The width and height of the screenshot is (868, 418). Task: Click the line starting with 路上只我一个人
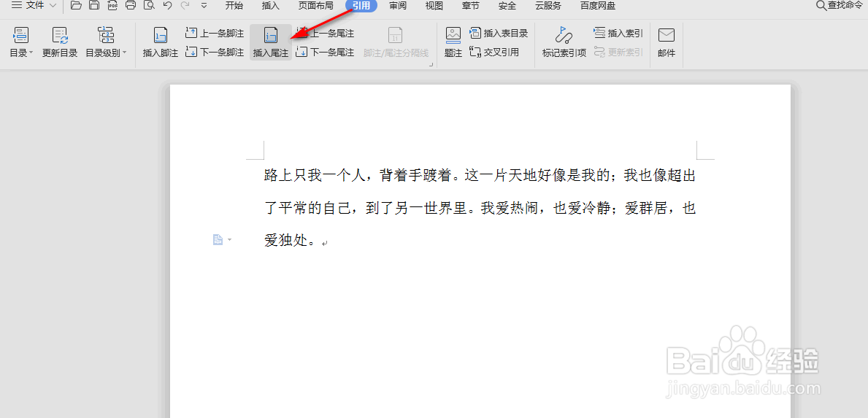[x=480, y=177]
